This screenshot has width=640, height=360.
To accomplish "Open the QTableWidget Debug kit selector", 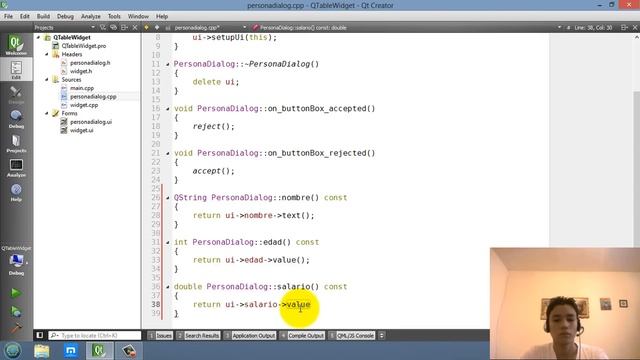I will coord(16,261).
